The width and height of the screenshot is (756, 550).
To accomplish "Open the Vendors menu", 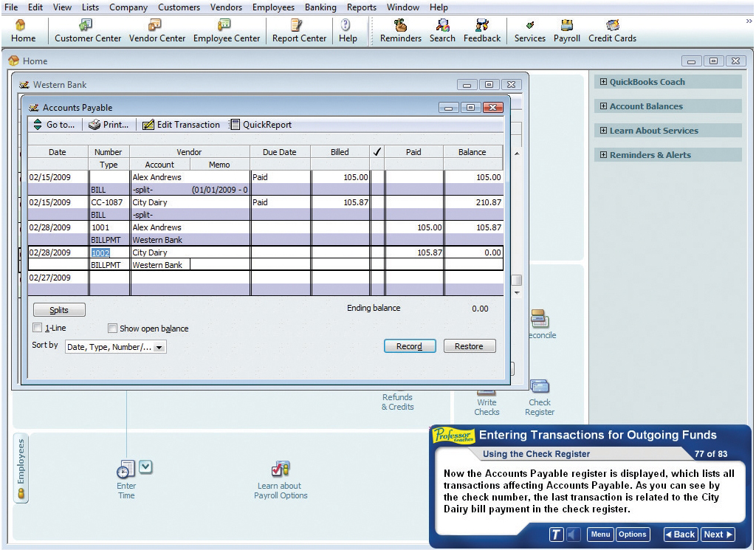I will [x=226, y=7].
